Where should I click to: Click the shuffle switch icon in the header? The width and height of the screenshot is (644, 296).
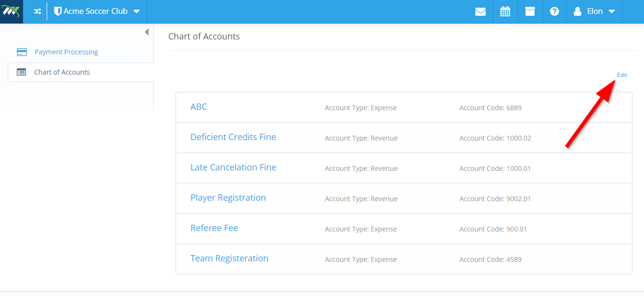click(37, 12)
